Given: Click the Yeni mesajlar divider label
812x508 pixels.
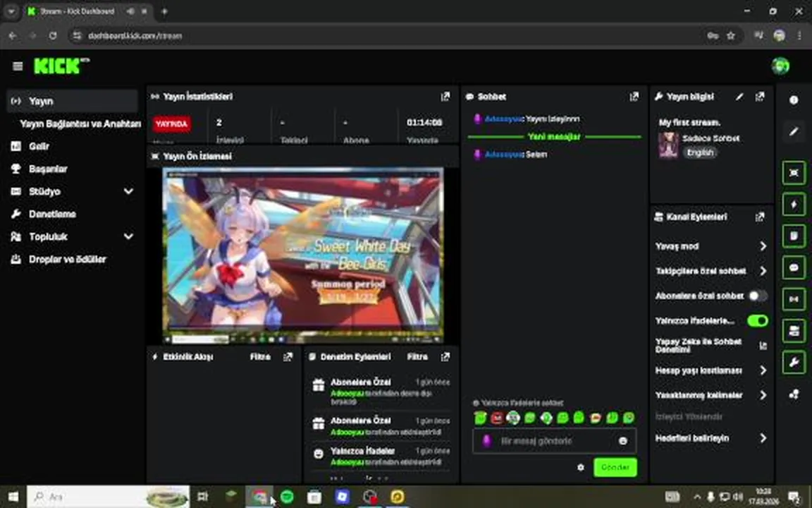Looking at the screenshot, I should tap(553, 136).
